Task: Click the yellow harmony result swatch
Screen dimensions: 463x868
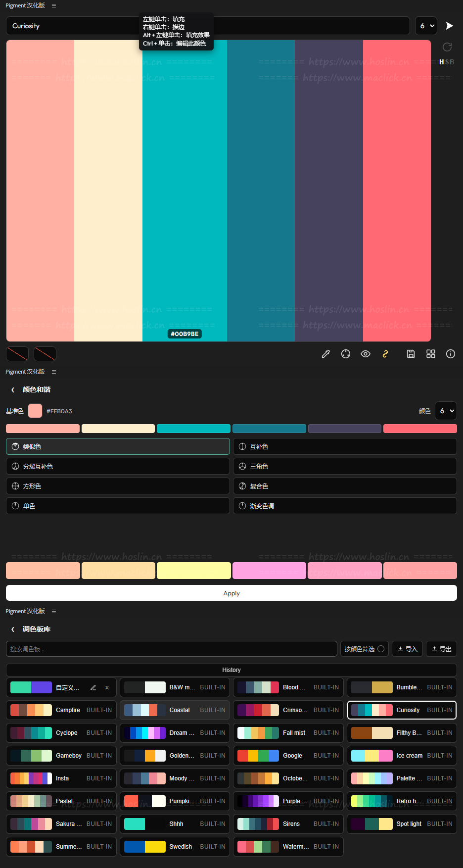Action: (194, 571)
